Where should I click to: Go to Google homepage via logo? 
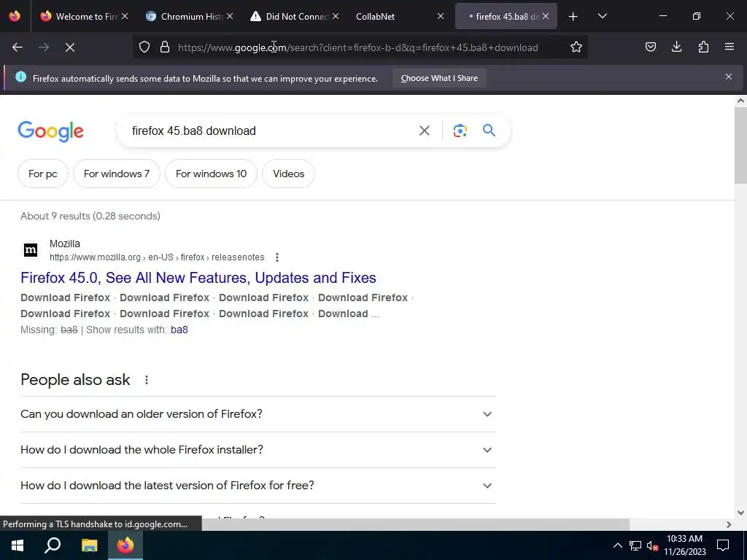(50, 131)
